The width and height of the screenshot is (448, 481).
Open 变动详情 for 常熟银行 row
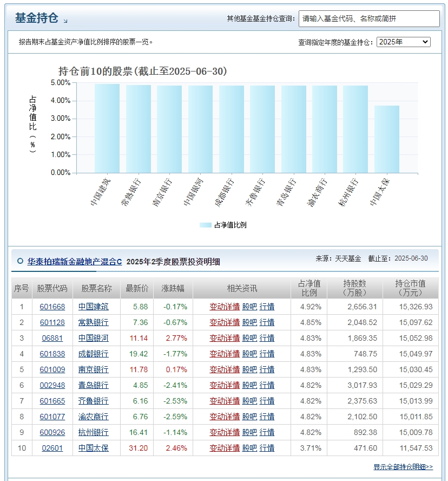point(225,322)
